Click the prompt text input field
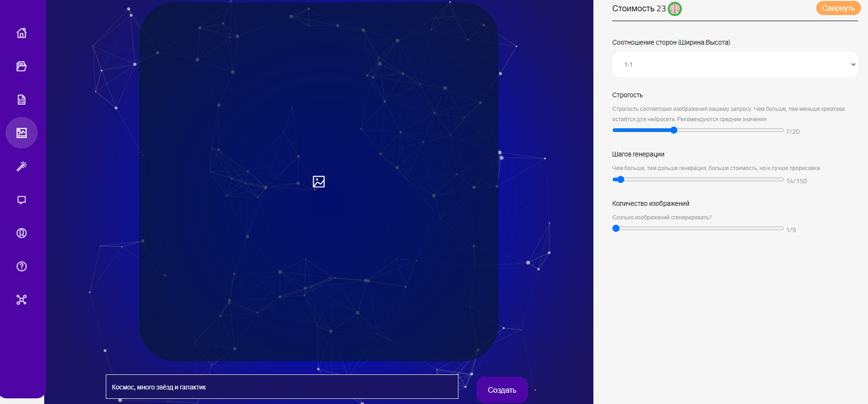This screenshot has height=404, width=868. (x=282, y=387)
